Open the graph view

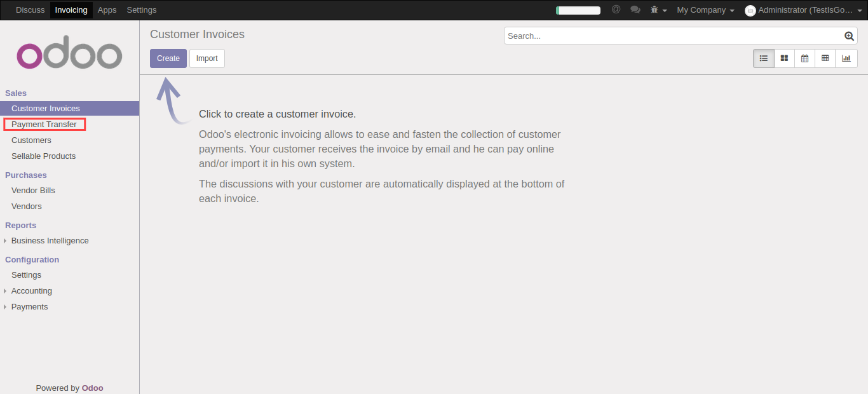tap(846, 58)
